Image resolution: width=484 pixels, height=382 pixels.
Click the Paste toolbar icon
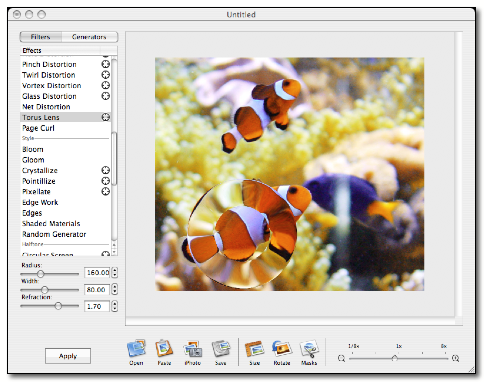(164, 349)
